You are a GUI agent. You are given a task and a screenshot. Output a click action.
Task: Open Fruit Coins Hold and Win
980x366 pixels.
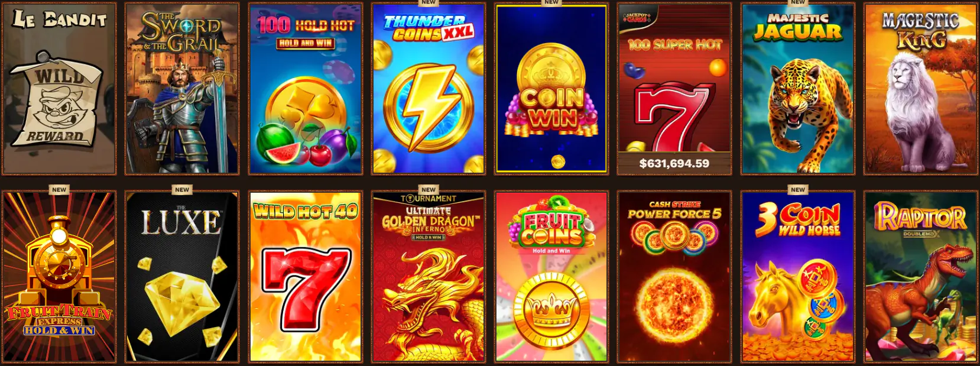[551, 277]
